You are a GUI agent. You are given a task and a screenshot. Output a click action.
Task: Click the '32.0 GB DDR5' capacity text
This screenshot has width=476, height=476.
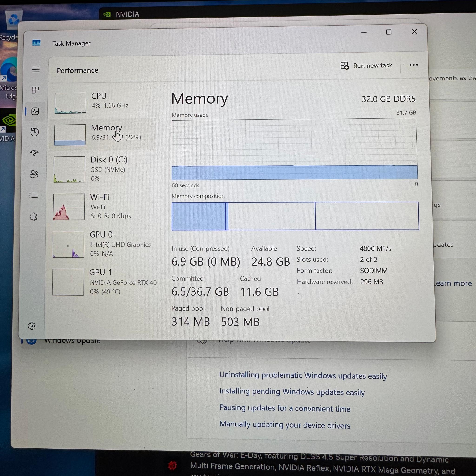pyautogui.click(x=389, y=99)
